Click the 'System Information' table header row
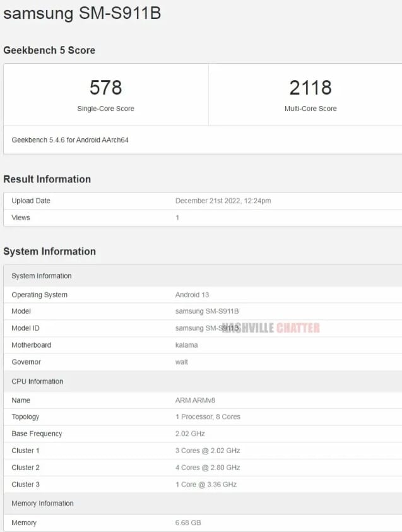This screenshot has height=532, width=402. tap(203, 276)
